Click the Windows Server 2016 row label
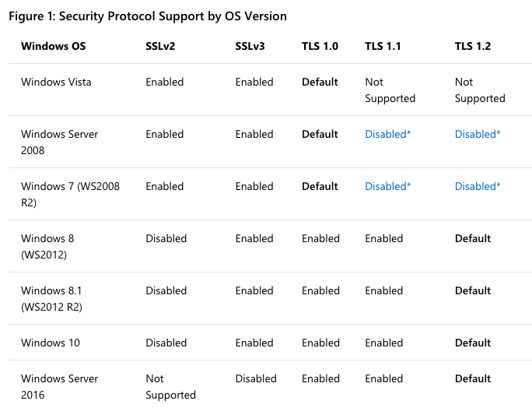Image resolution: width=532 pixels, height=415 pixels. click(x=59, y=386)
